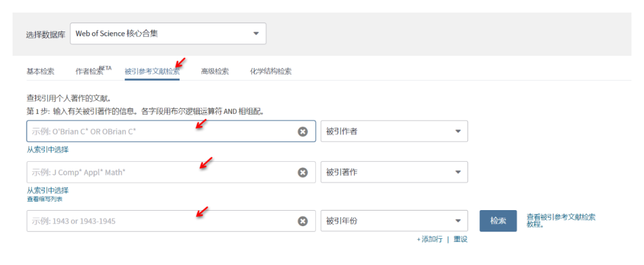Open 从索引中选择 link under cited author
Viewport: 644px width, 265px height.
(x=48, y=150)
